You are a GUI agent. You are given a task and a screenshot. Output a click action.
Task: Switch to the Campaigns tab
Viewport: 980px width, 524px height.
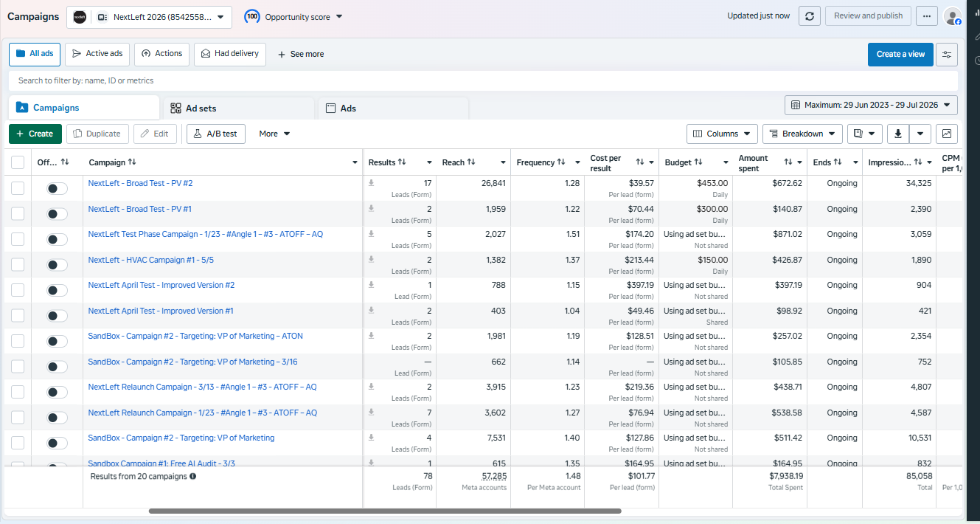pos(84,108)
